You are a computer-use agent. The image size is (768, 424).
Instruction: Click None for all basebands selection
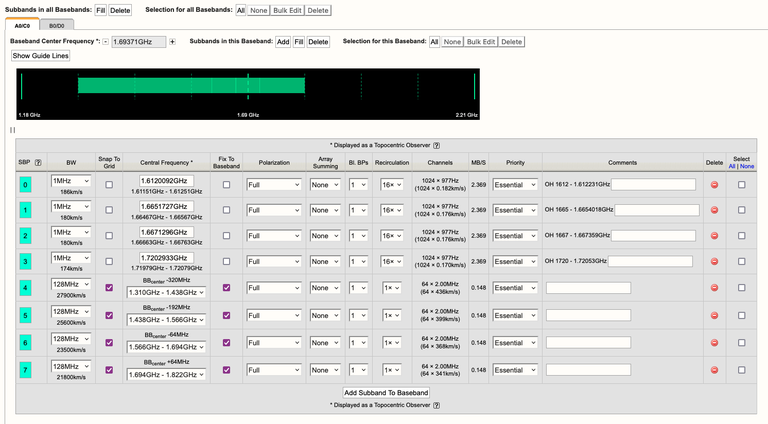click(x=259, y=10)
